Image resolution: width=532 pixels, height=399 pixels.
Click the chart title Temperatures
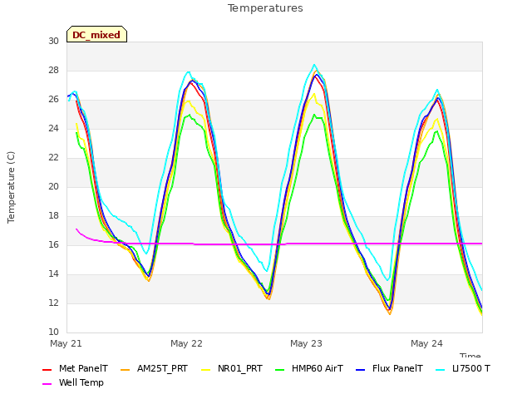265,8
